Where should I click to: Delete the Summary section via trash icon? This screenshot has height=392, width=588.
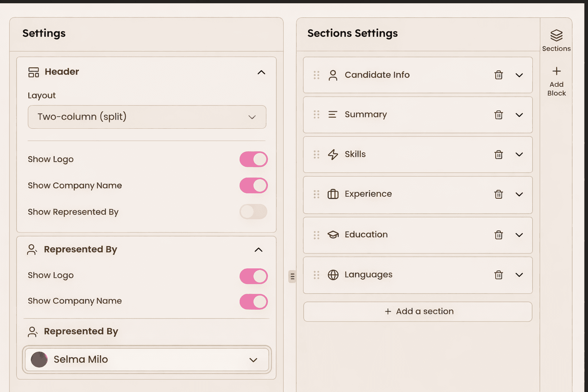pyautogui.click(x=498, y=114)
